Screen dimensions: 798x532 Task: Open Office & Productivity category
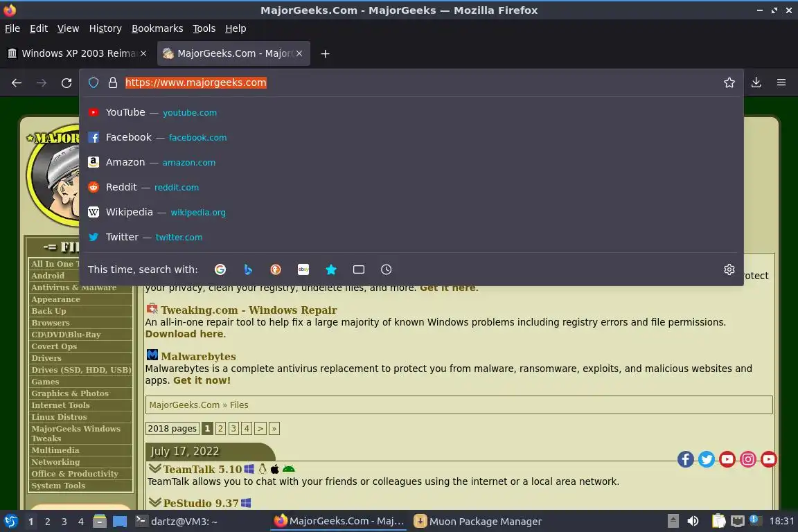pos(75,474)
